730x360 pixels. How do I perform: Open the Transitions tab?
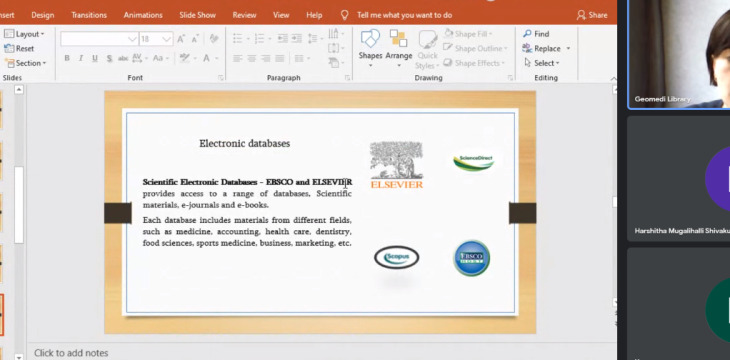[89, 15]
